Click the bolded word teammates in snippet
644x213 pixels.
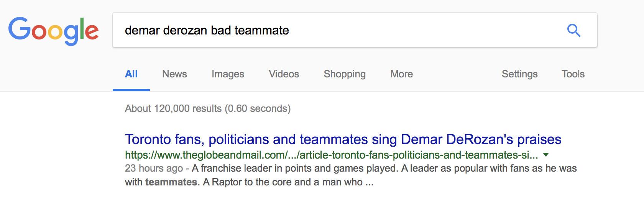click(x=171, y=182)
